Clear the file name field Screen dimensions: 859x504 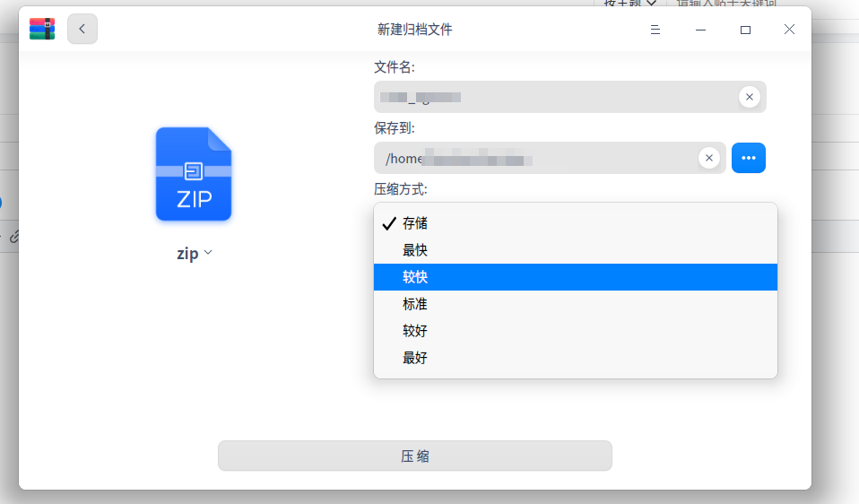(x=750, y=97)
